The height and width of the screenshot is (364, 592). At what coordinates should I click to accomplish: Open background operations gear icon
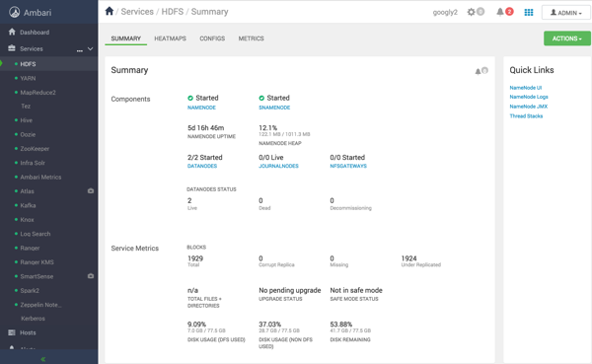(x=472, y=12)
